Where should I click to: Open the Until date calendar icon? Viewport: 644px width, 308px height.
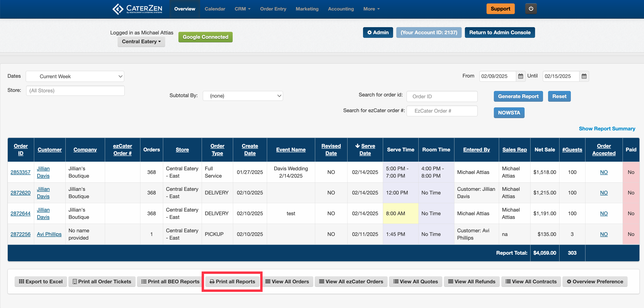click(x=584, y=76)
